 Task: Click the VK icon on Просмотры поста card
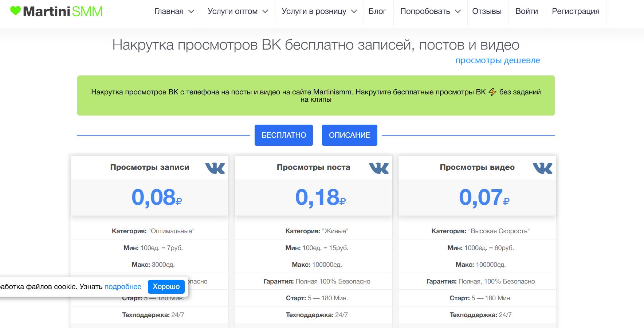pos(379,168)
